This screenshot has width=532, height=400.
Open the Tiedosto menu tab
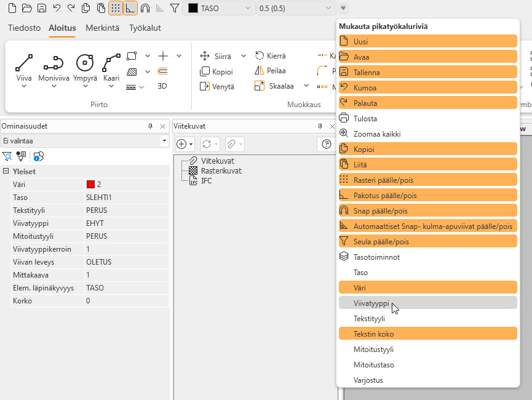point(25,28)
